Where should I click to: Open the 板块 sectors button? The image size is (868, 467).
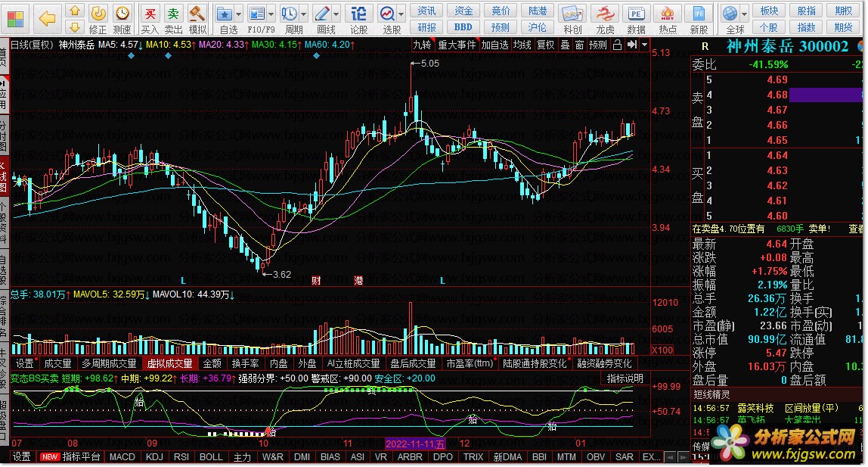(769, 11)
